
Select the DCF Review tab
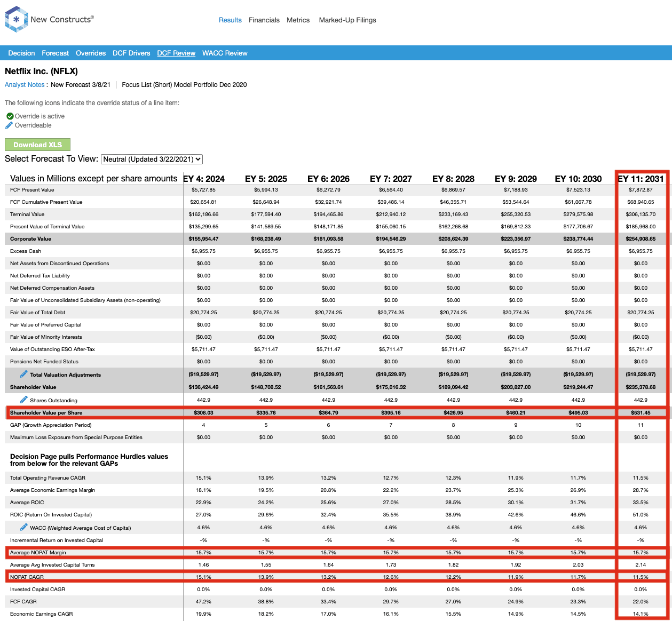(x=176, y=53)
